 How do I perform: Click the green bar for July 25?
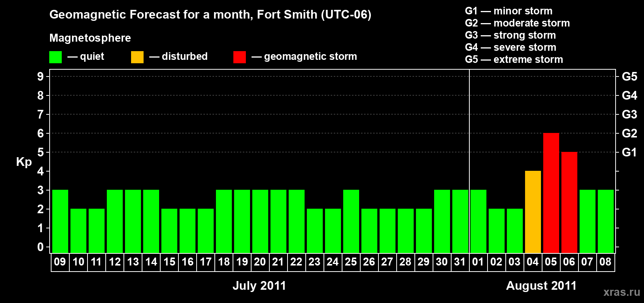tap(351, 221)
